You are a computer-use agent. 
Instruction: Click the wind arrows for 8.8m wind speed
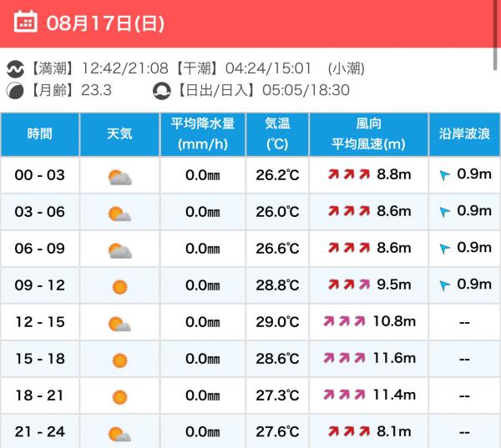pyautogui.click(x=348, y=175)
